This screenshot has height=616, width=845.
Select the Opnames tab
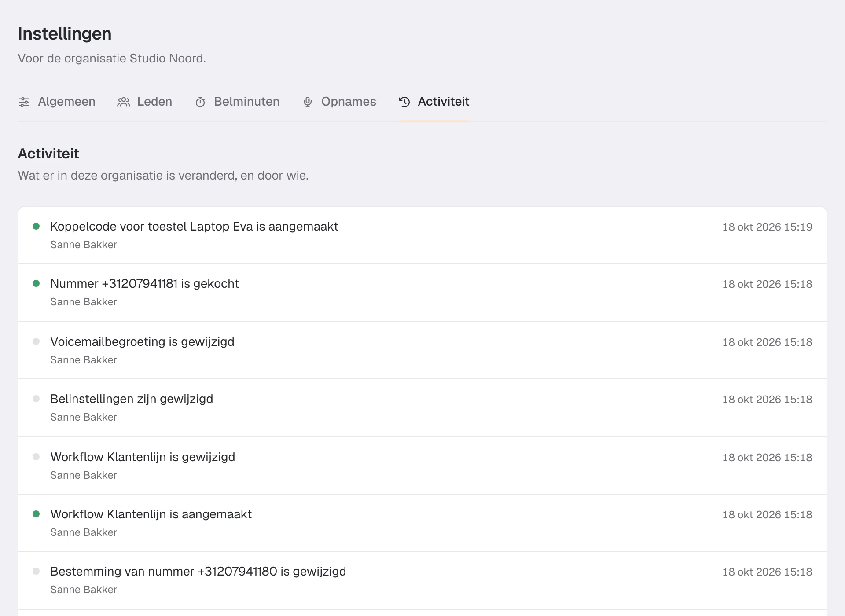(x=339, y=102)
